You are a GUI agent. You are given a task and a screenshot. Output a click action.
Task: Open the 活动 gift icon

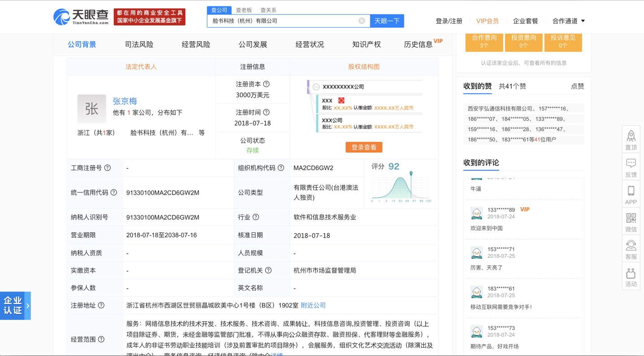631,273
